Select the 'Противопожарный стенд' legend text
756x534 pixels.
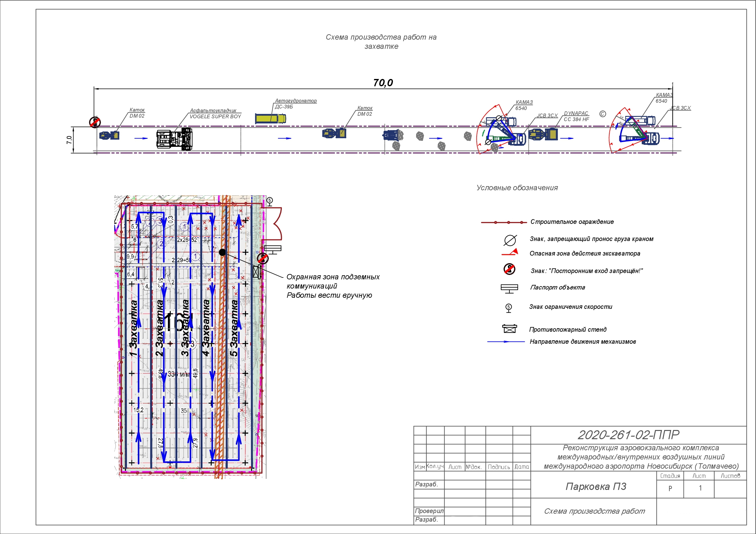click(x=568, y=330)
